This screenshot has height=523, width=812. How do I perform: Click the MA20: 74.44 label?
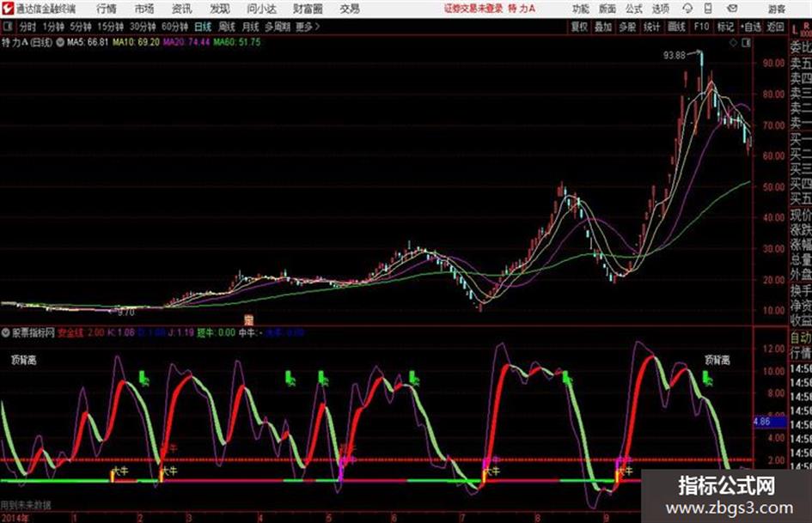pos(186,42)
